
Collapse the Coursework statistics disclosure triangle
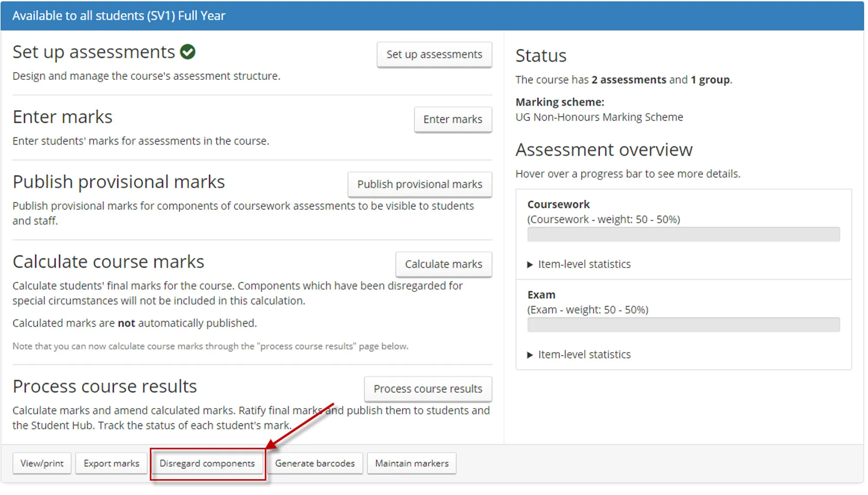click(x=530, y=264)
